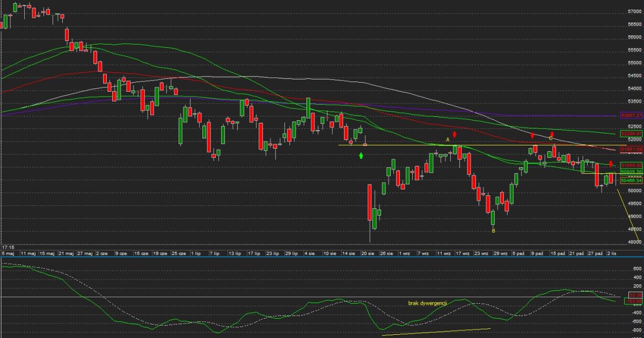644x338 pixels.
Task: Click the yellow wave label C
Action: tap(551, 138)
